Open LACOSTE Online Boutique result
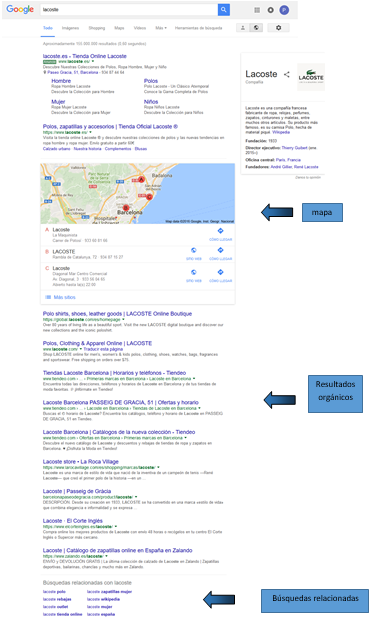 (x=117, y=314)
